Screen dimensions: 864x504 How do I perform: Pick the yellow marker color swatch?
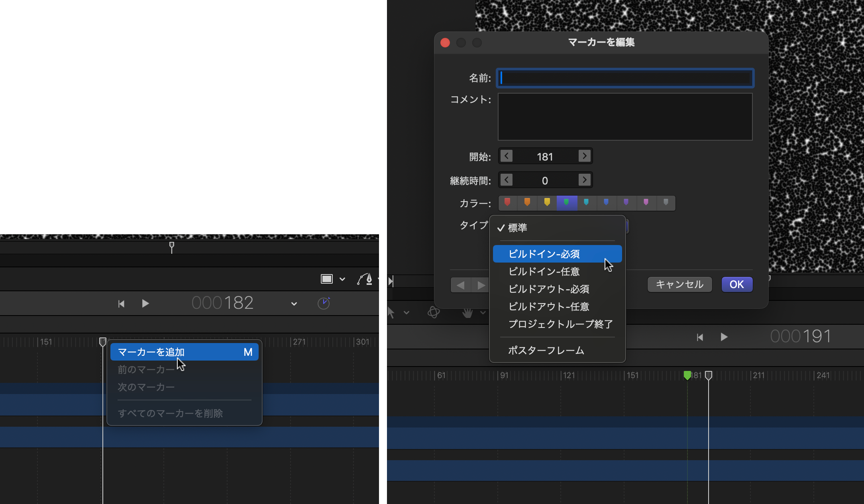tap(547, 203)
